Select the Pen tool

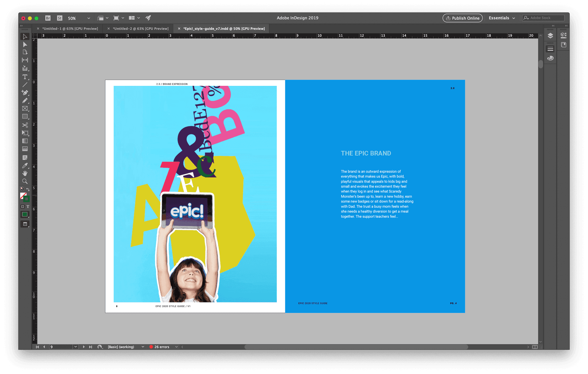click(25, 93)
